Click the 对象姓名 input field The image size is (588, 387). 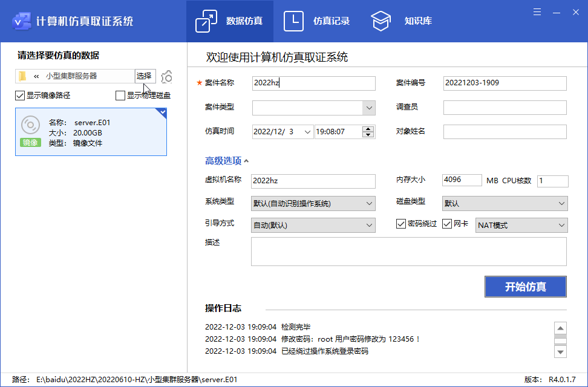point(505,132)
